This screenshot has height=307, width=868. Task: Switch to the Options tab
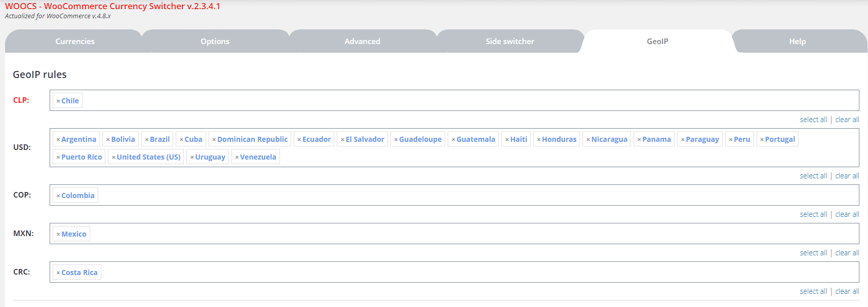click(215, 42)
